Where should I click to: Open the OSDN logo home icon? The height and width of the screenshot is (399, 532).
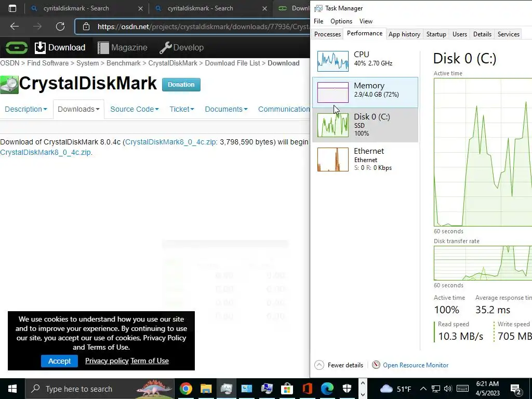click(x=16, y=47)
